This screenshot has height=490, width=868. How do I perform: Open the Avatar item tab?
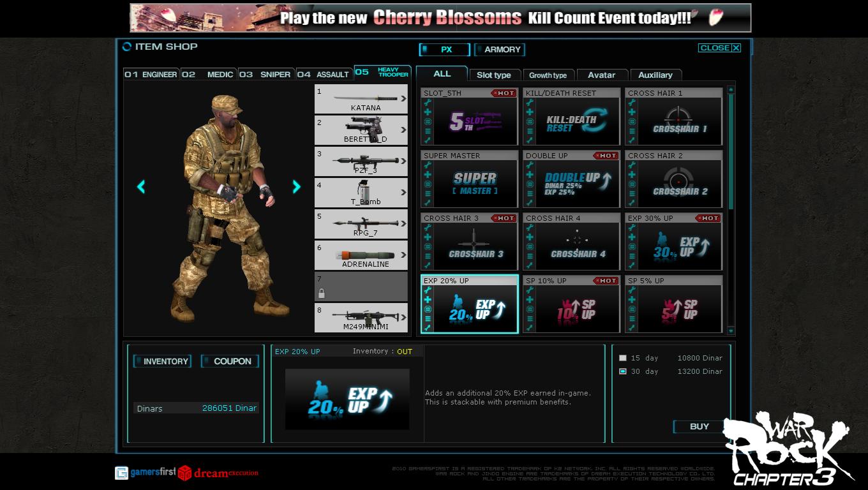pyautogui.click(x=602, y=75)
